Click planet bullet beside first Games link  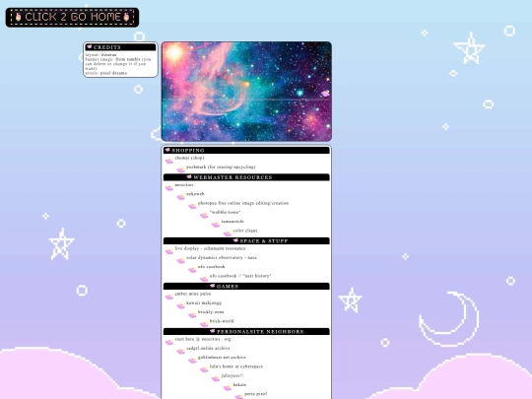pos(169,297)
